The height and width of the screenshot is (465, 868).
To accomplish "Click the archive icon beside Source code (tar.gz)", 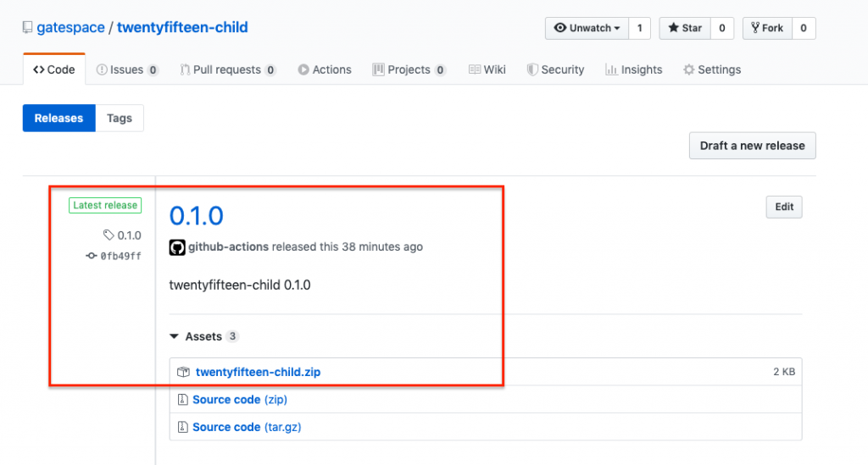I will (x=183, y=427).
